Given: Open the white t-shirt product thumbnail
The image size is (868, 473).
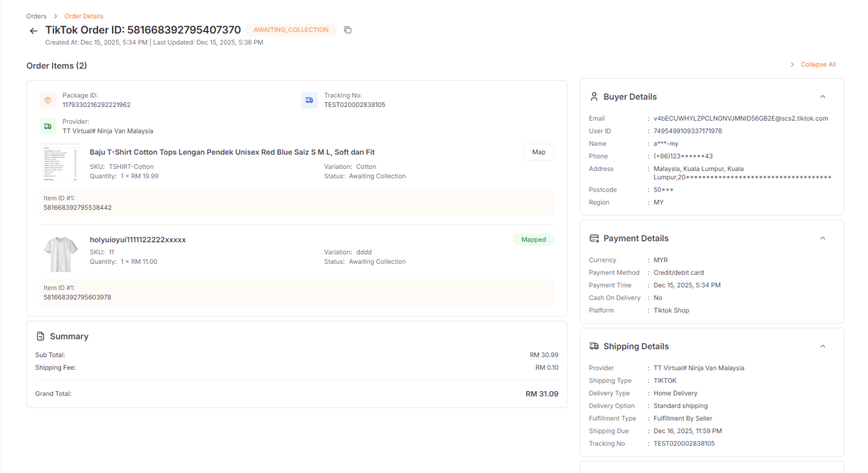Looking at the screenshot, I should (x=60, y=254).
